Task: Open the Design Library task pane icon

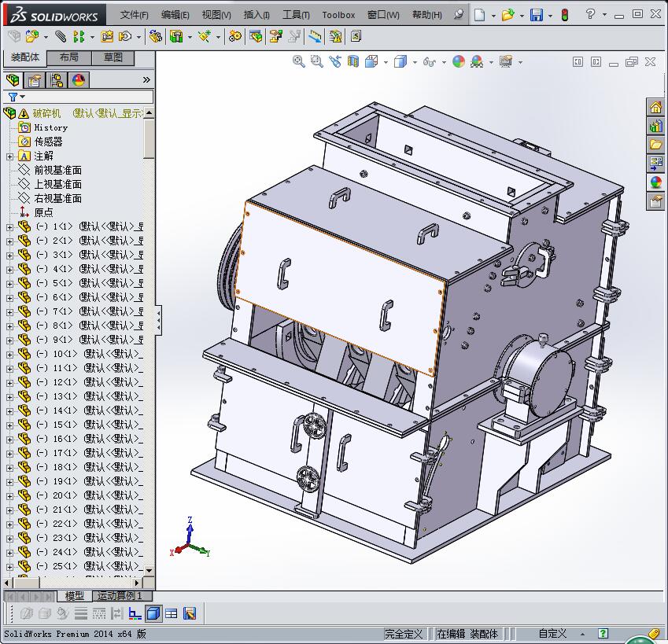Action: (x=655, y=126)
